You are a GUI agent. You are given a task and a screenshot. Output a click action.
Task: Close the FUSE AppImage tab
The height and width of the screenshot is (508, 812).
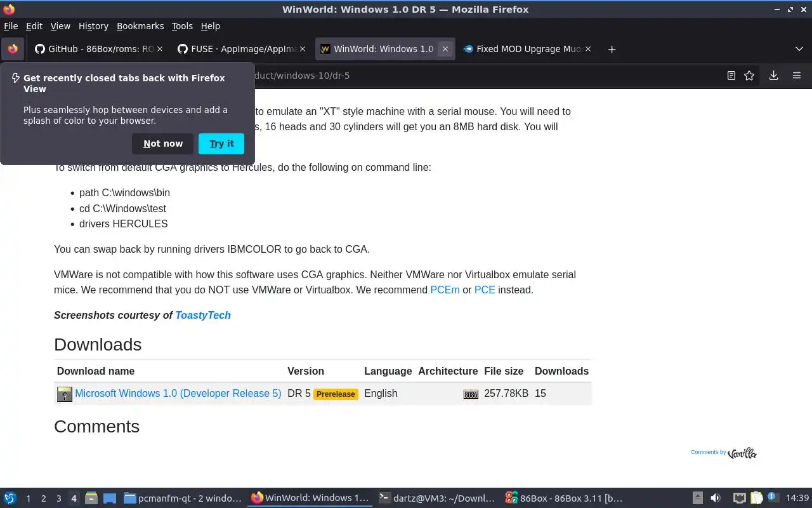click(303, 49)
